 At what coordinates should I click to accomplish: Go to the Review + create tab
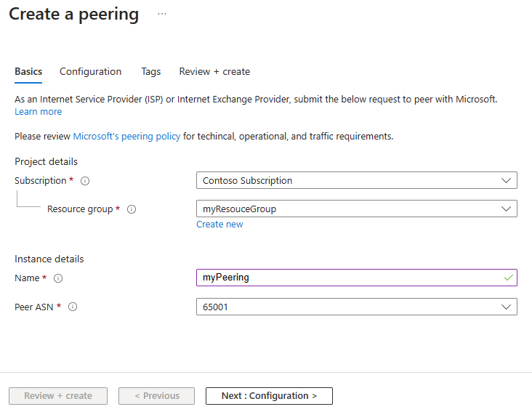pyautogui.click(x=214, y=71)
